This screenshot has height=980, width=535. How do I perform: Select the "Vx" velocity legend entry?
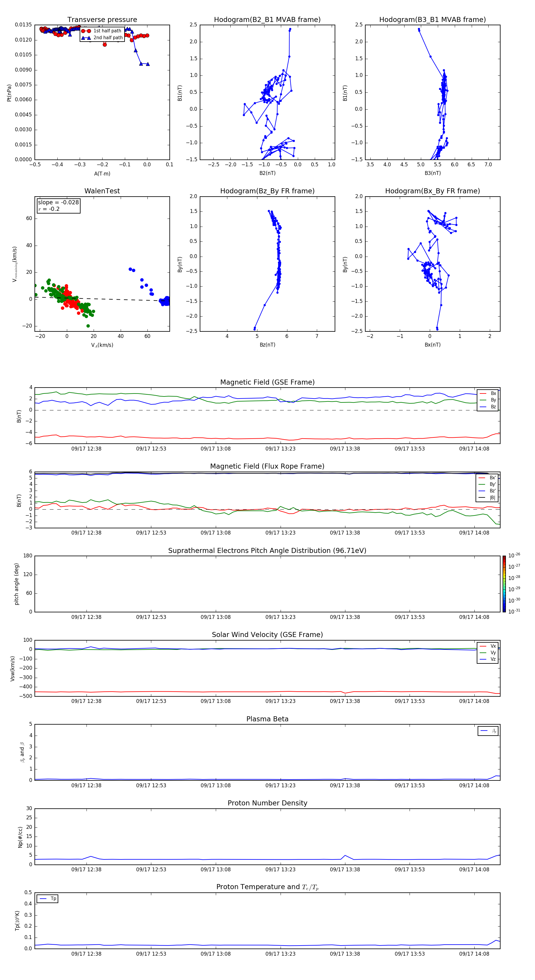[x=488, y=647]
